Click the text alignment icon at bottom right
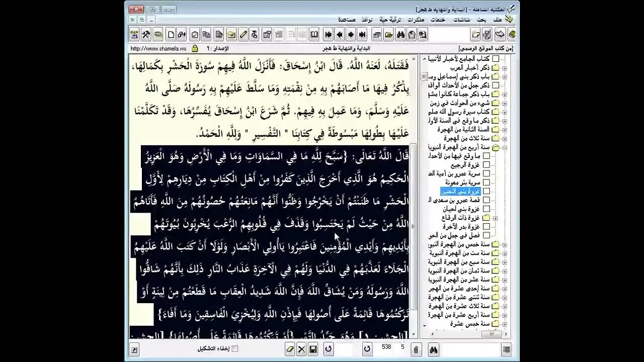The image size is (644, 362). point(507,349)
